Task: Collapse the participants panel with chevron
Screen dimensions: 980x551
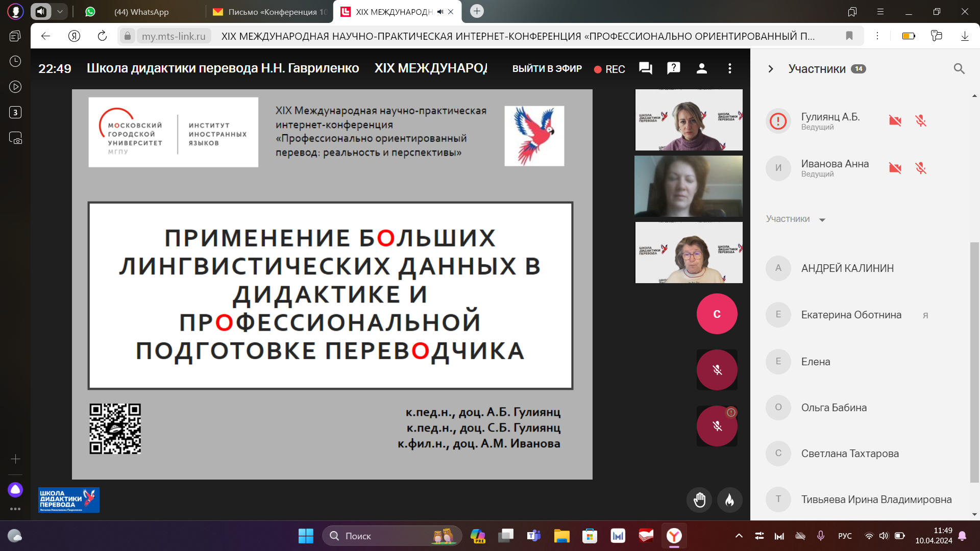Action: [x=771, y=69]
